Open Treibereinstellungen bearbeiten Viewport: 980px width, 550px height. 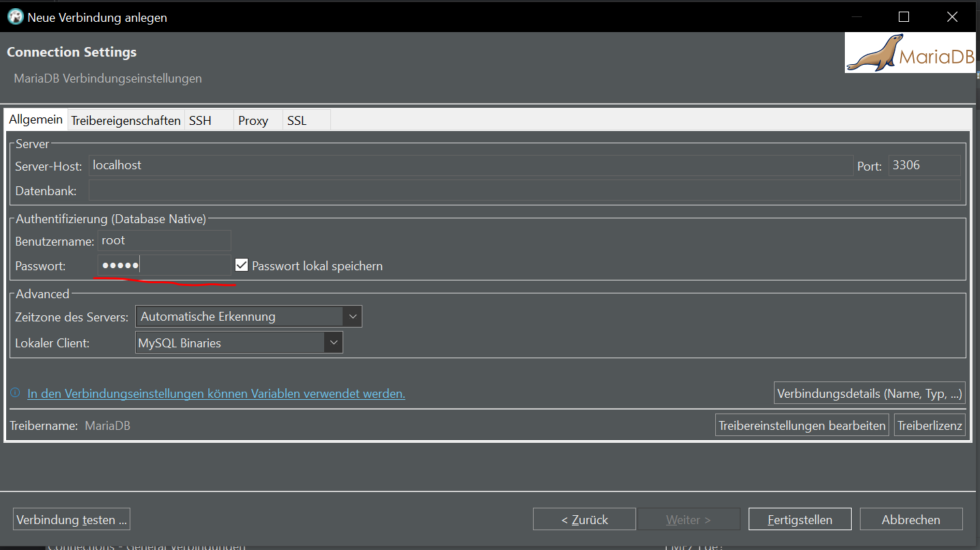pos(802,425)
